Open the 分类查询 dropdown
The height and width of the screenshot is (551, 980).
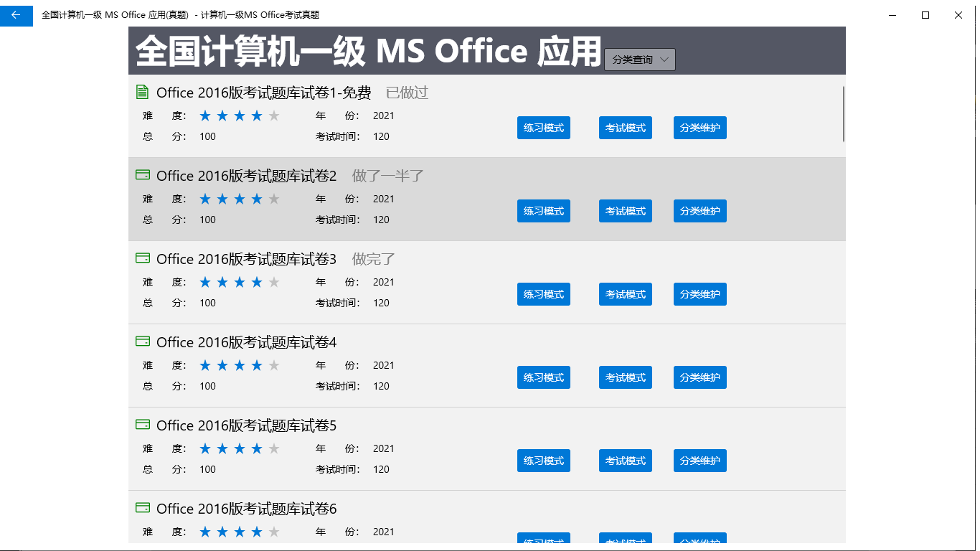pyautogui.click(x=640, y=60)
